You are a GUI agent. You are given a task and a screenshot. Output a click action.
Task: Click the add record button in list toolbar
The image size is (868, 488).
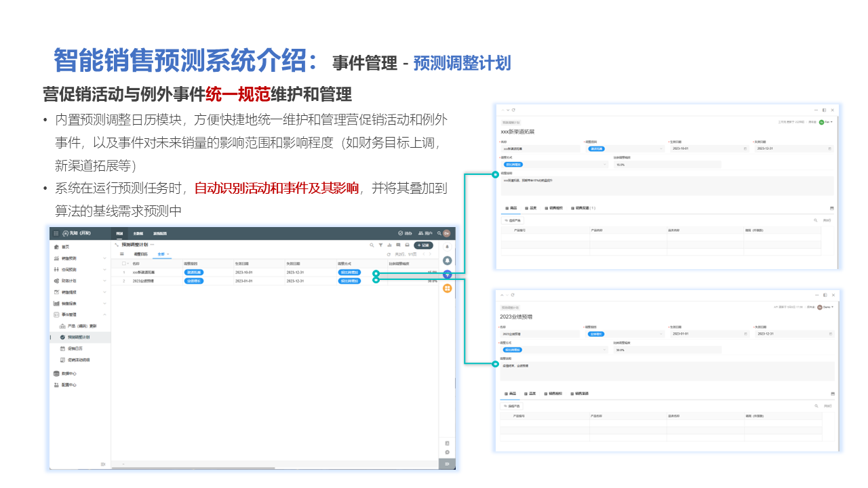coord(424,245)
